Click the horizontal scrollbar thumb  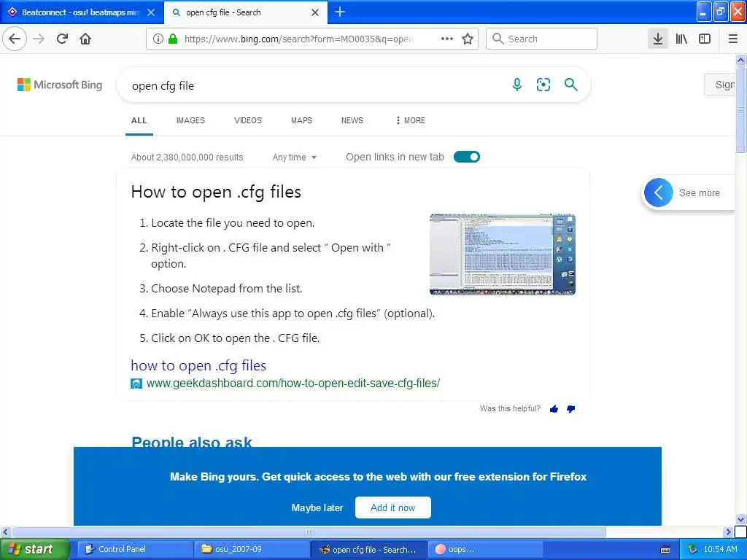point(309,532)
